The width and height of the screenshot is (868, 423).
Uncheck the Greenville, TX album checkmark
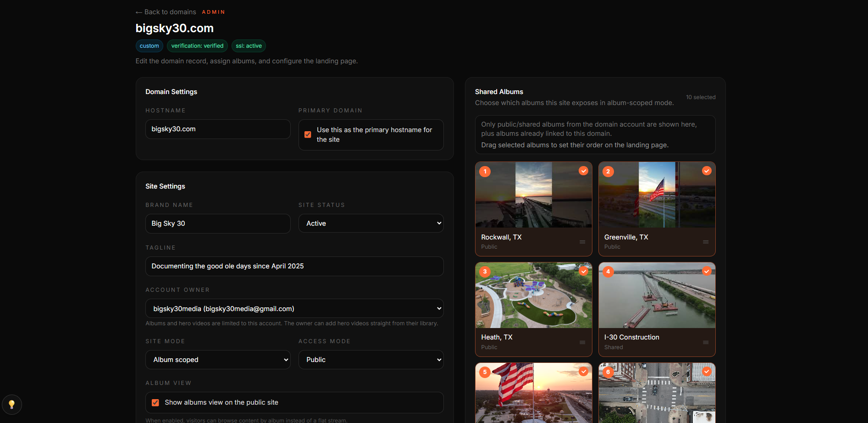click(707, 171)
